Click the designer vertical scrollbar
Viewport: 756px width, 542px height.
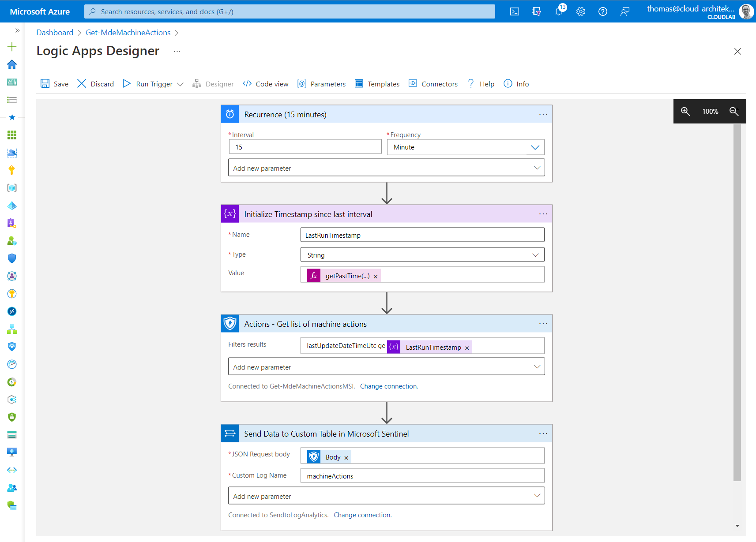737,303
